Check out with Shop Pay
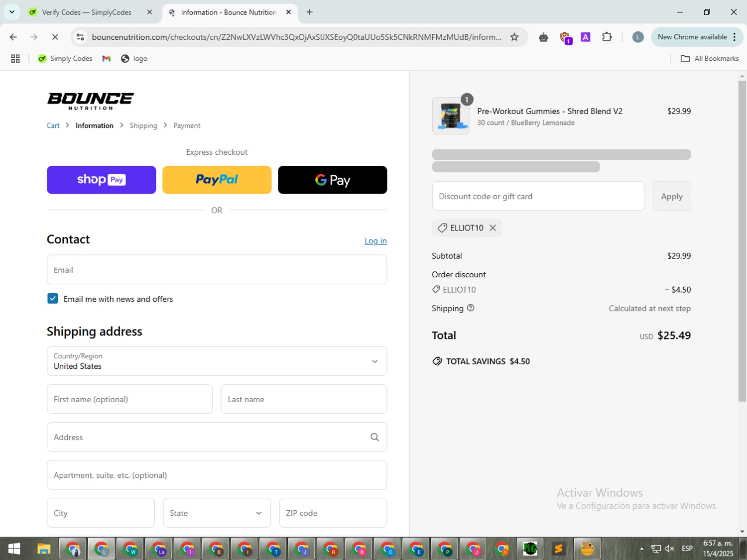The image size is (747, 560). pos(101,180)
